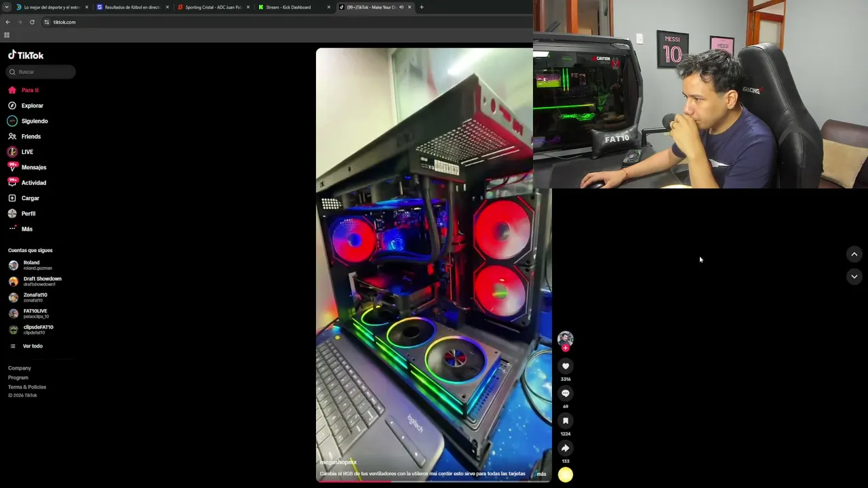868x488 pixels.
Task: Expand followed accounts with Ver todo
Action: [33, 346]
